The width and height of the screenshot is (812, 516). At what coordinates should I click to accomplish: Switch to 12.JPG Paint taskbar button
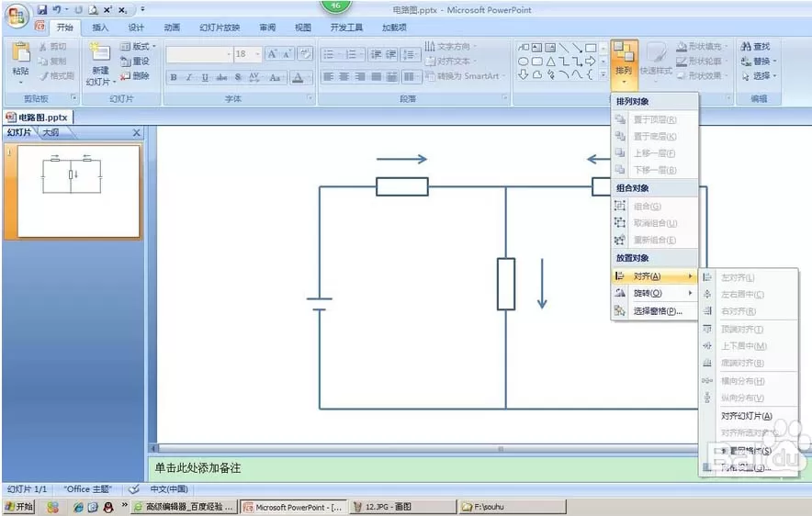coord(401,507)
